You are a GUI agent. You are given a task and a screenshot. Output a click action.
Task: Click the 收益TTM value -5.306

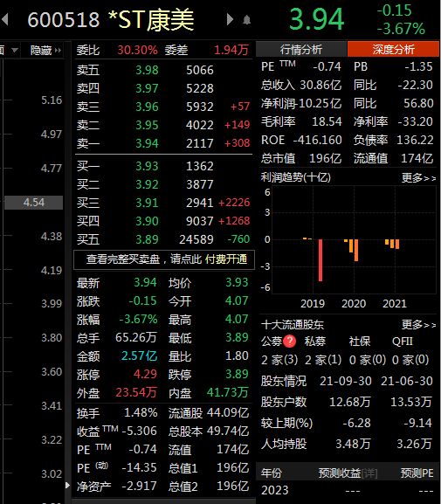pos(139,431)
